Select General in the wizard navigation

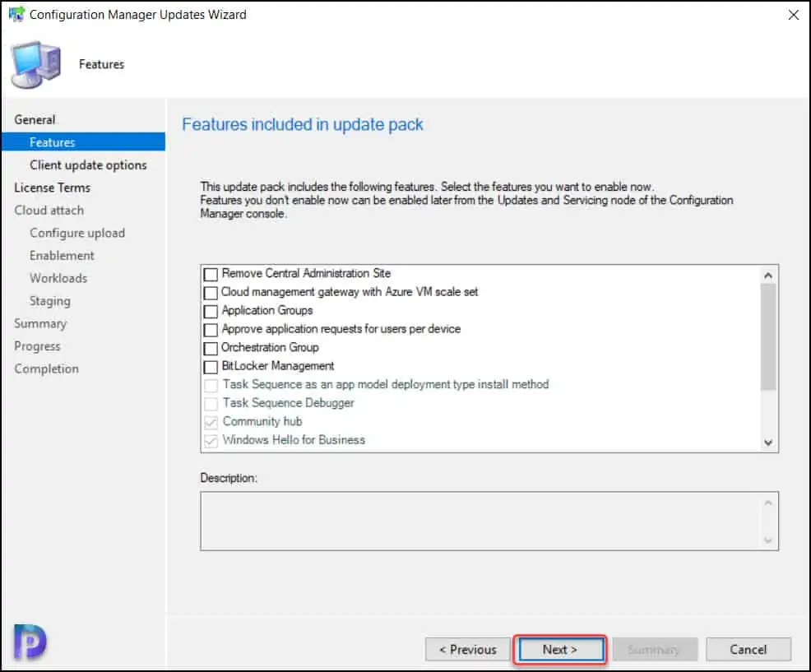pos(35,119)
